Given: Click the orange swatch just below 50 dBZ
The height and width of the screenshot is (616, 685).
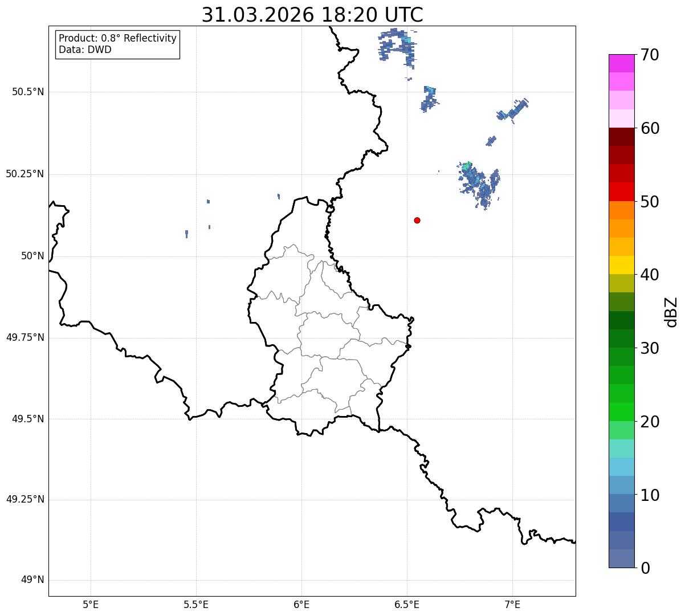Looking at the screenshot, I should pyautogui.click(x=621, y=210).
